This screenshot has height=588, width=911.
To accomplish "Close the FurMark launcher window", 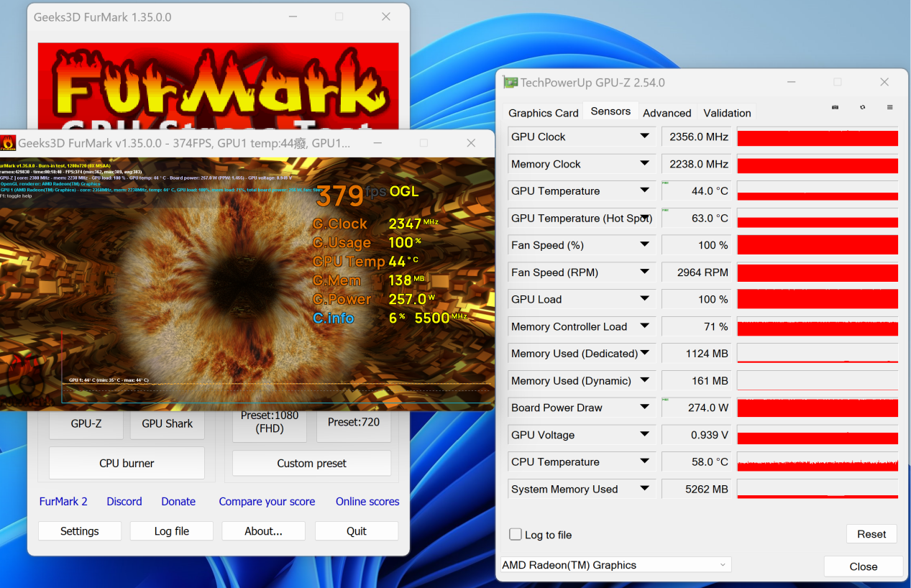I will click(x=386, y=17).
